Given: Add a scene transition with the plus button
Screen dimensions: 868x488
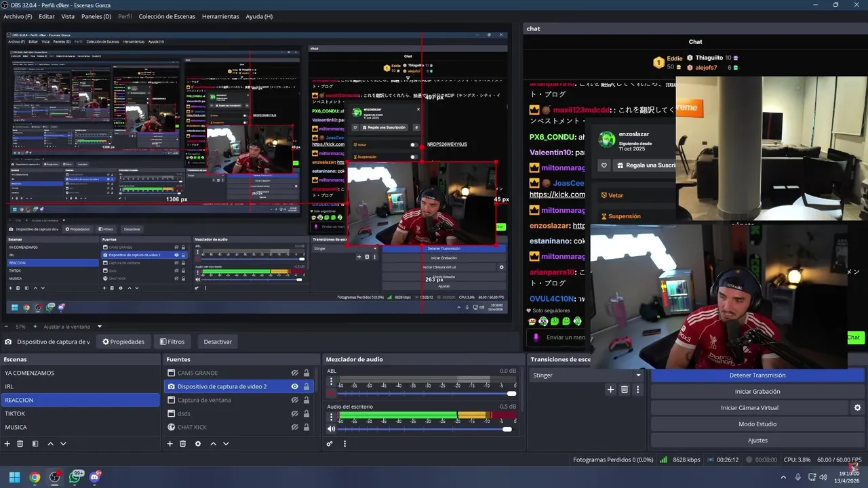Looking at the screenshot, I should point(610,390).
